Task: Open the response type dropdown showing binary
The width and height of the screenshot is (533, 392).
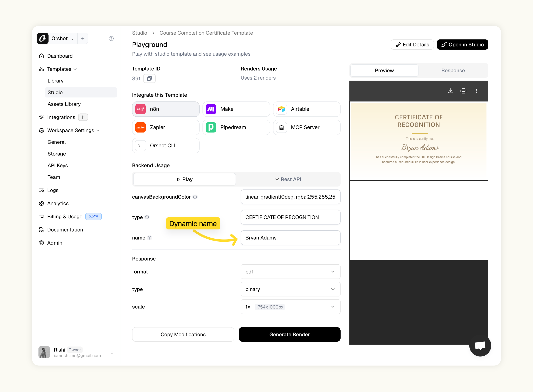Action: pyautogui.click(x=290, y=289)
